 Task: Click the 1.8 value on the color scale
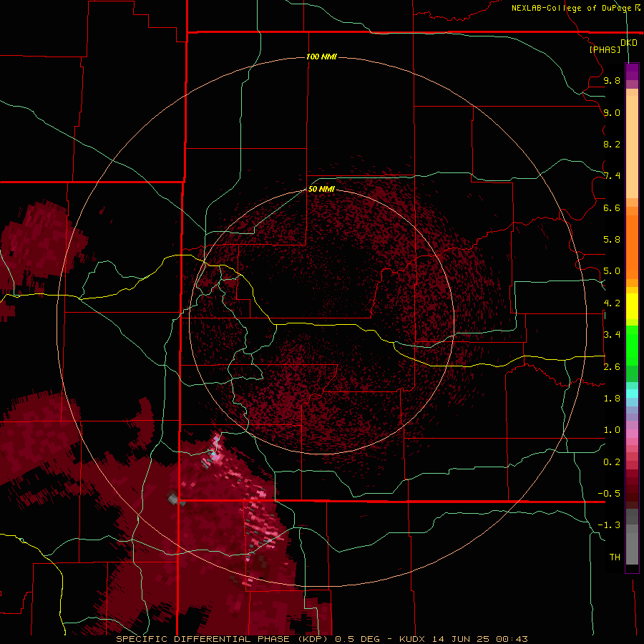[x=612, y=399]
